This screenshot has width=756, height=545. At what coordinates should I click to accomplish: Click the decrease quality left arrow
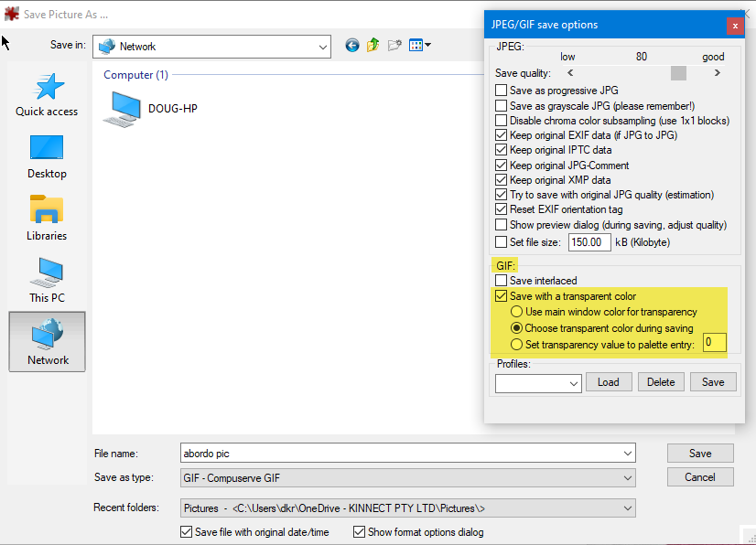click(x=570, y=73)
